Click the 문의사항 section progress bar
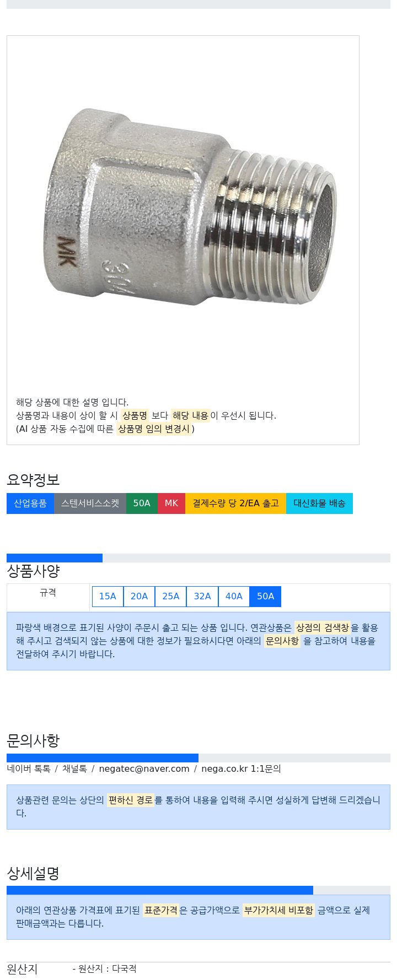The width and height of the screenshot is (397, 980). (198, 758)
